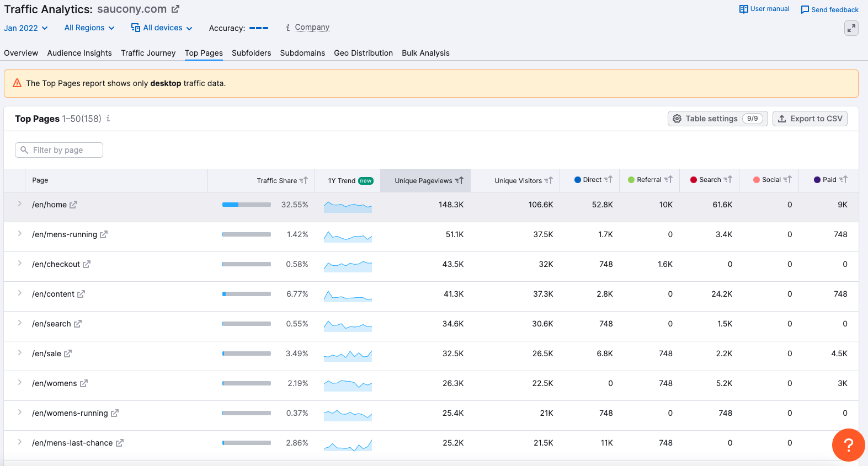Open /en/sale external link icon

68,353
